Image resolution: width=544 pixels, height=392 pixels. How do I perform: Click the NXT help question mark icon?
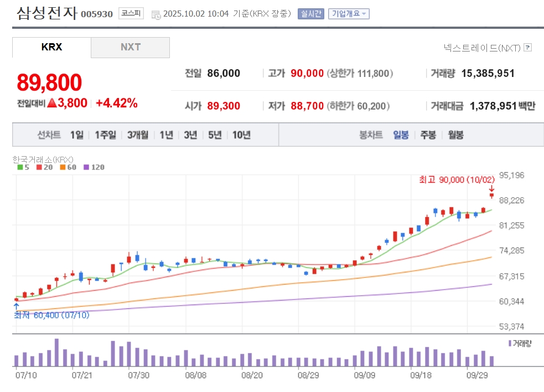527,48
